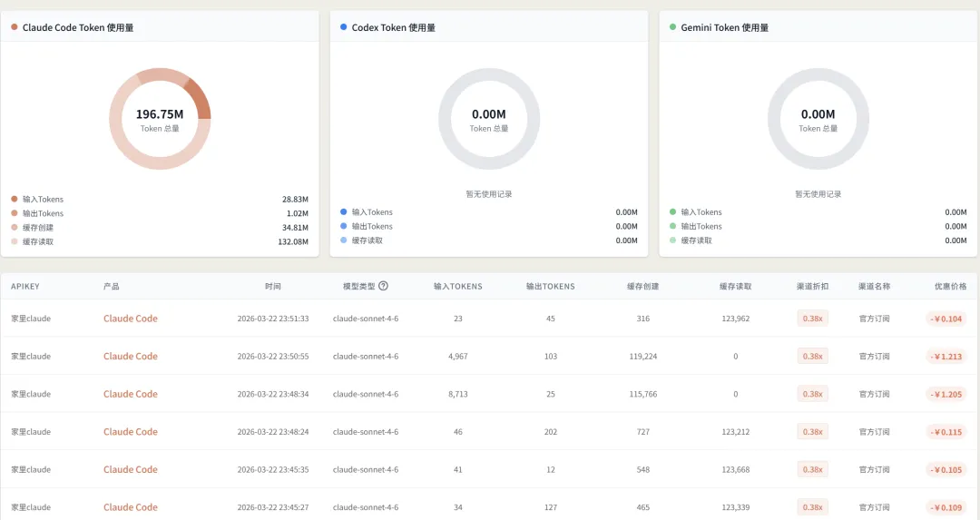Click the 119,224 cache creation cell
The image size is (980, 520).
click(x=643, y=357)
